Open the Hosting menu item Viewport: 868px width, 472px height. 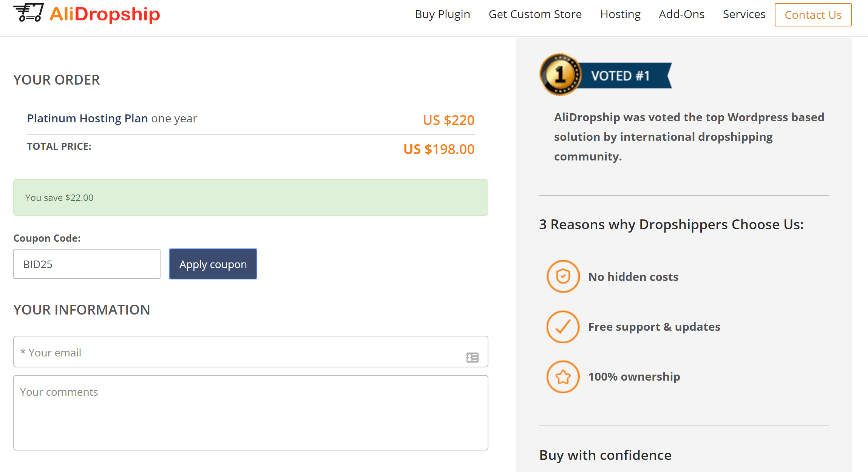pos(620,14)
